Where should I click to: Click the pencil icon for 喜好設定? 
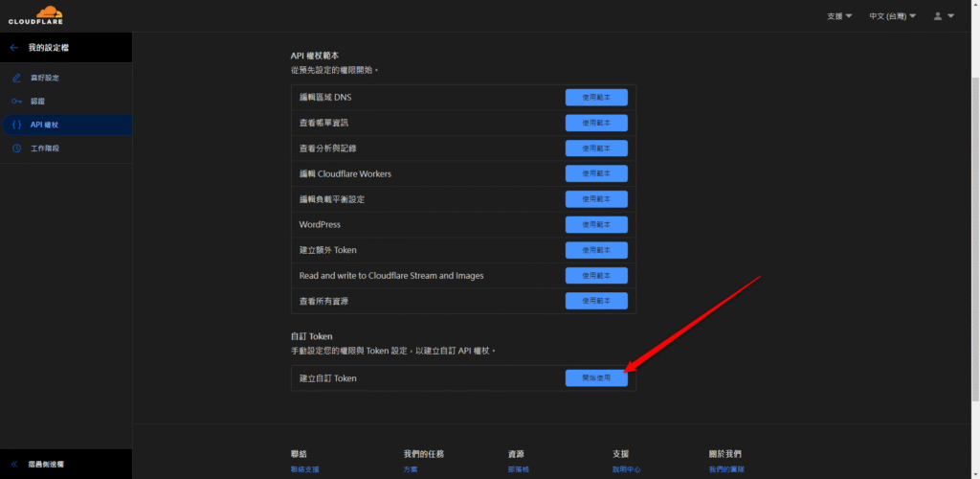16,78
